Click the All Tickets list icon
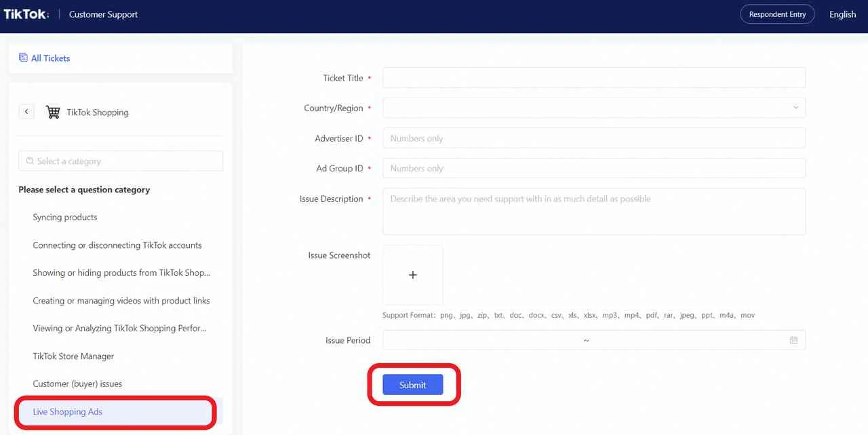868x435 pixels. coord(23,58)
